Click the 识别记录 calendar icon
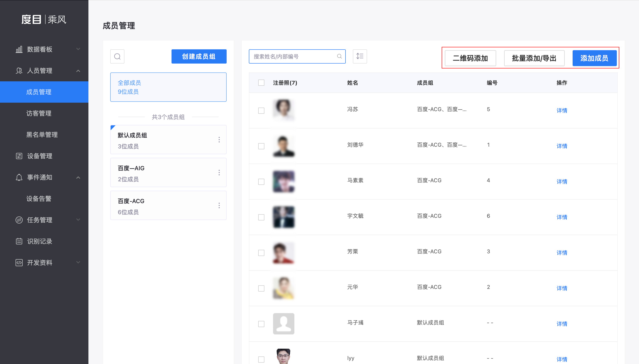 (19, 241)
